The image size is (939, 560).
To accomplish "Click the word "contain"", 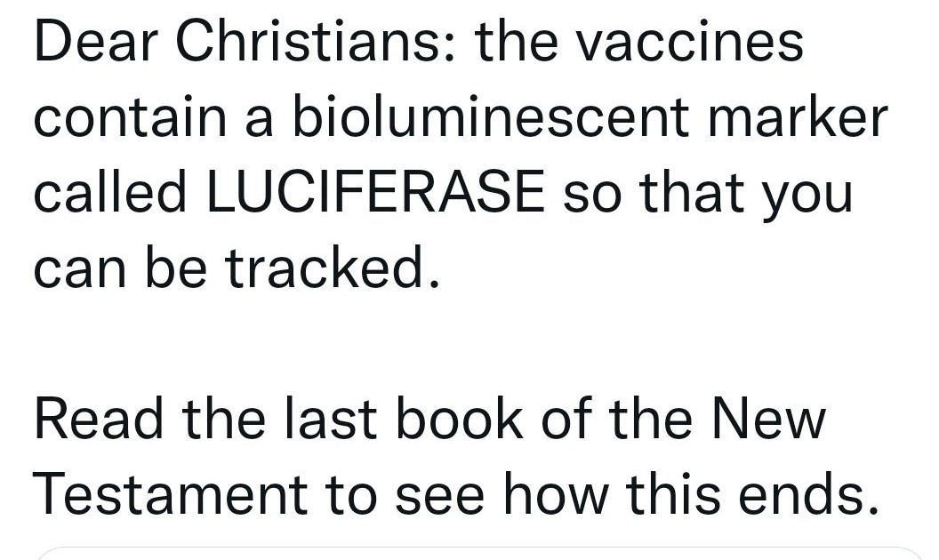I will click(130, 116).
